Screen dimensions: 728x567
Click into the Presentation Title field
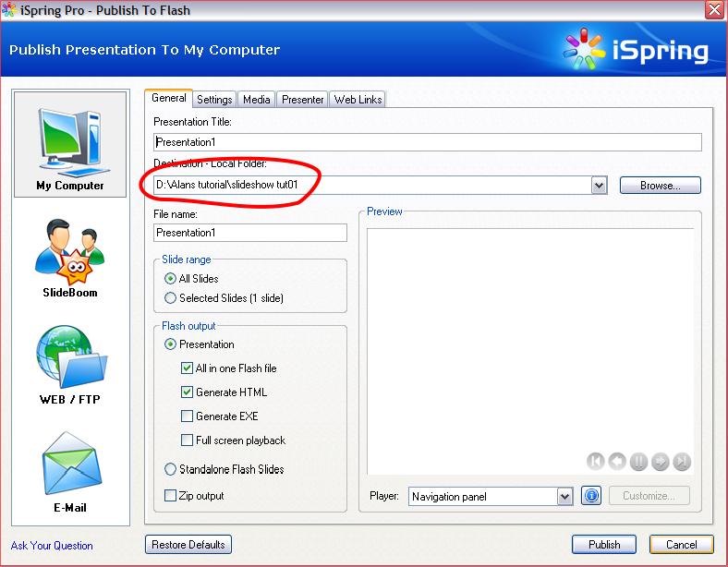click(427, 142)
